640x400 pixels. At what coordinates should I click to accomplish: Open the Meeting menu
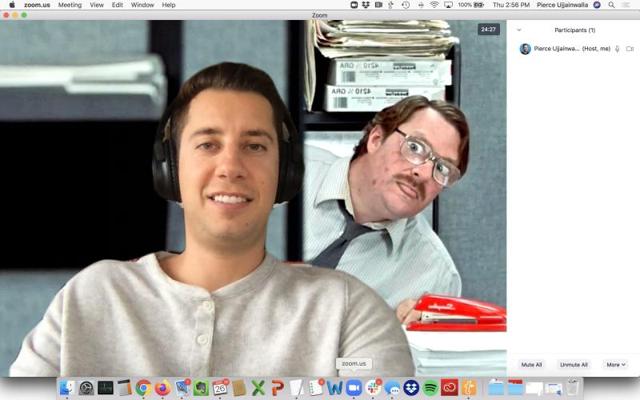pos(70,5)
